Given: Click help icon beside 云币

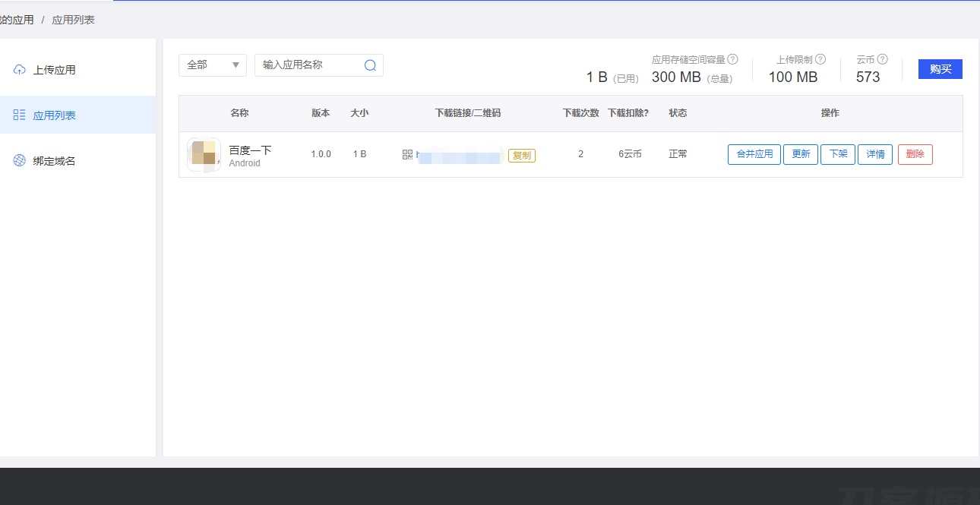Looking at the screenshot, I should tap(882, 59).
